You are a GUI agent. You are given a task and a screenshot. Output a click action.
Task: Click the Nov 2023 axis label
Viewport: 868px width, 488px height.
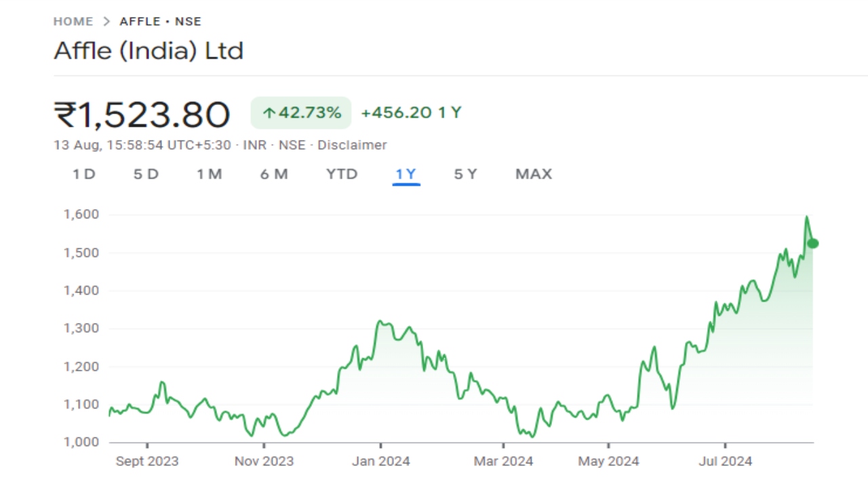[x=264, y=461]
